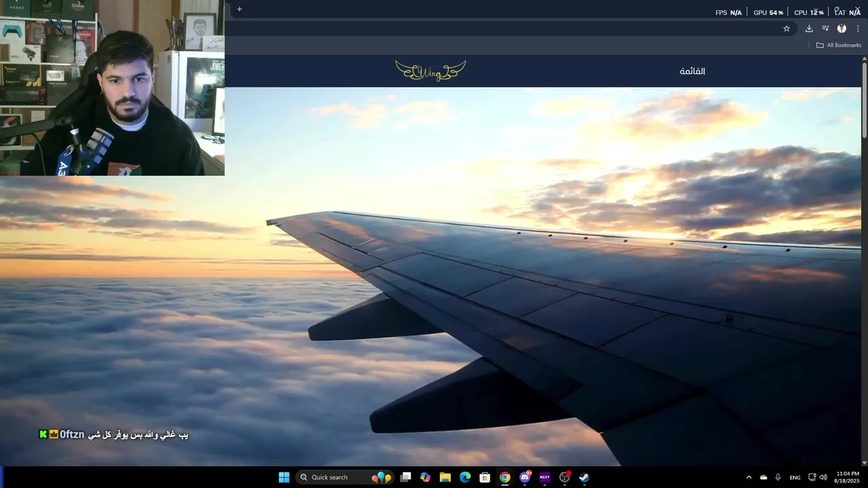Screen dimensions: 868x488
Task: Open the media control icon in Chrome toolbar
Action: click(825, 28)
